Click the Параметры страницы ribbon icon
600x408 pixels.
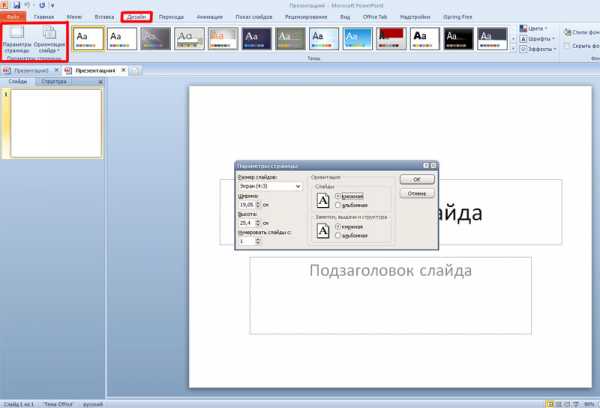tap(17, 40)
